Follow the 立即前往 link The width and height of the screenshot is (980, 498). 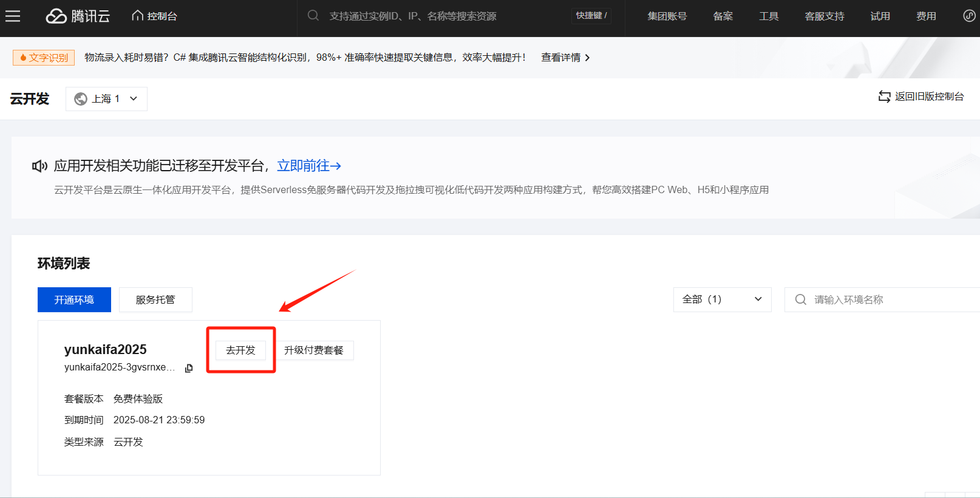click(x=309, y=166)
